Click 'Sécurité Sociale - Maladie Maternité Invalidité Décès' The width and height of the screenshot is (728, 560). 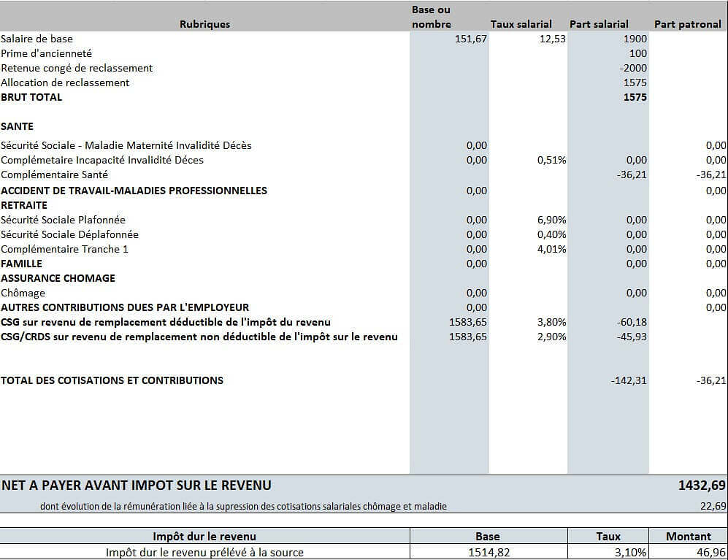126,145
